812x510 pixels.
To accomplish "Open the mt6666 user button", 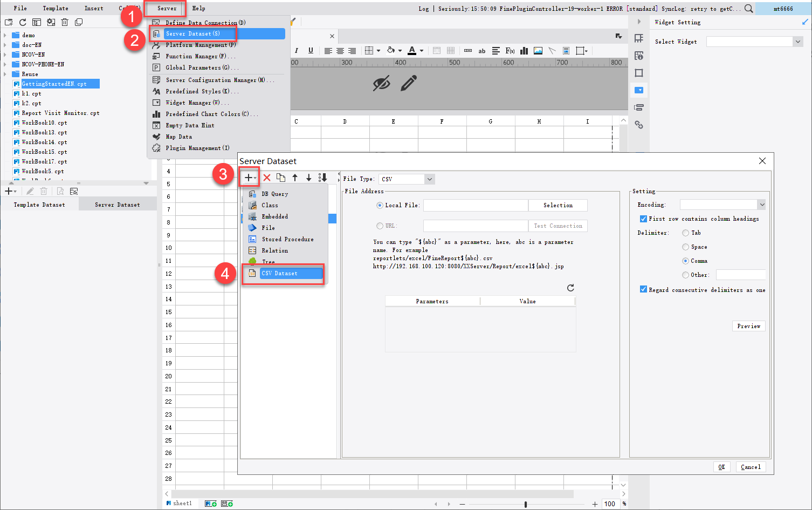I will 783,9.
